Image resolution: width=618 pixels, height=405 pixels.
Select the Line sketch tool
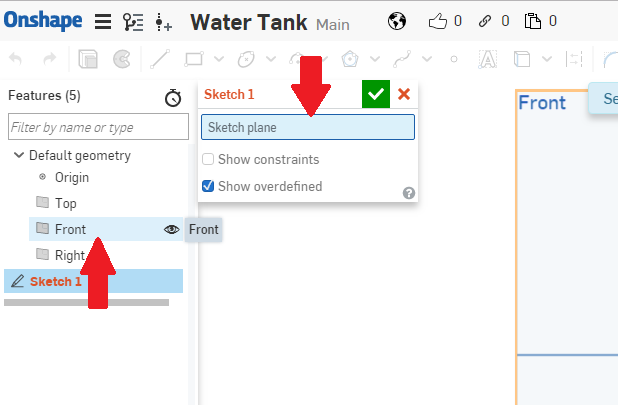tap(160, 59)
